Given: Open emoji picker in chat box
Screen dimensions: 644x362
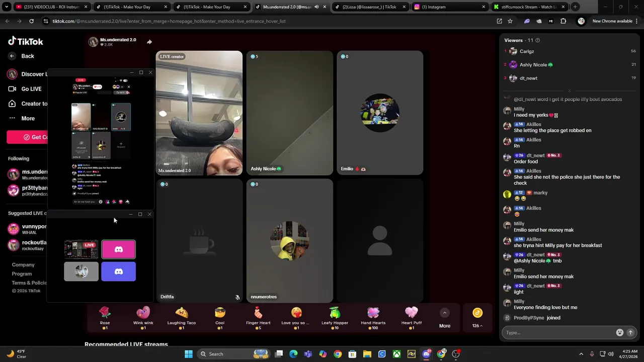Looking at the screenshot, I should 619,332.
